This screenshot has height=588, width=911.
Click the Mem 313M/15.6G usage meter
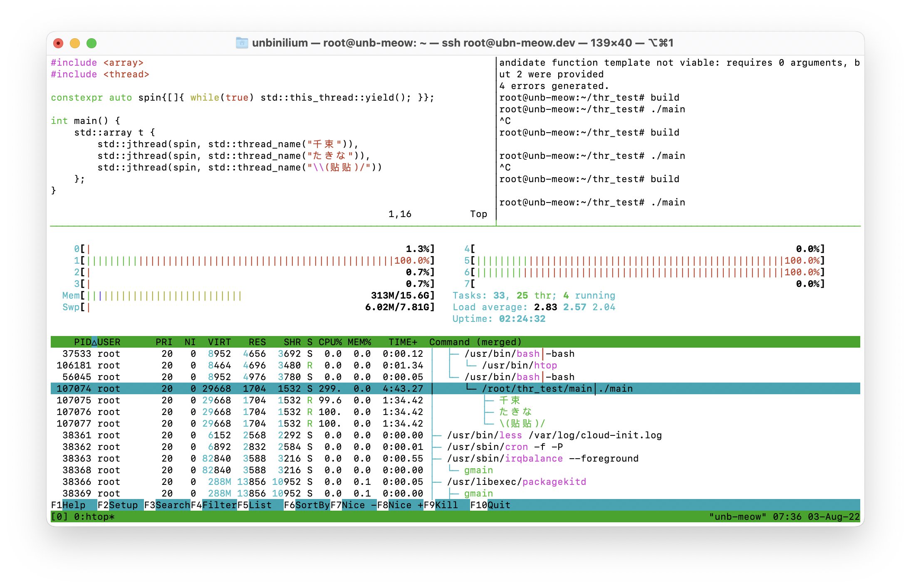click(248, 295)
